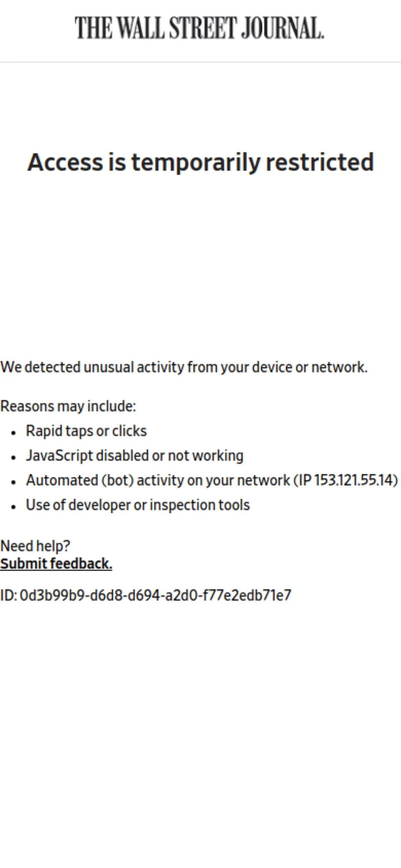
Task: Click Use of developer or inspection tools
Action: click(138, 505)
